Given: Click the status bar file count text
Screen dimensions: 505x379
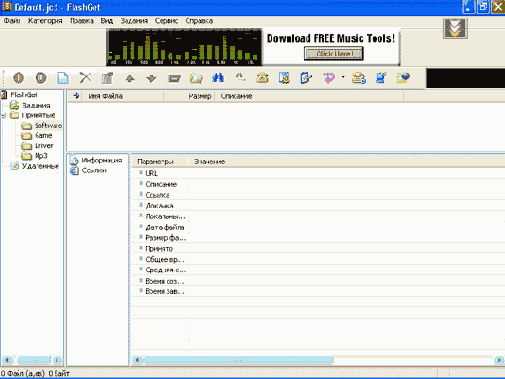Looking at the screenshot, I should pos(23,374).
